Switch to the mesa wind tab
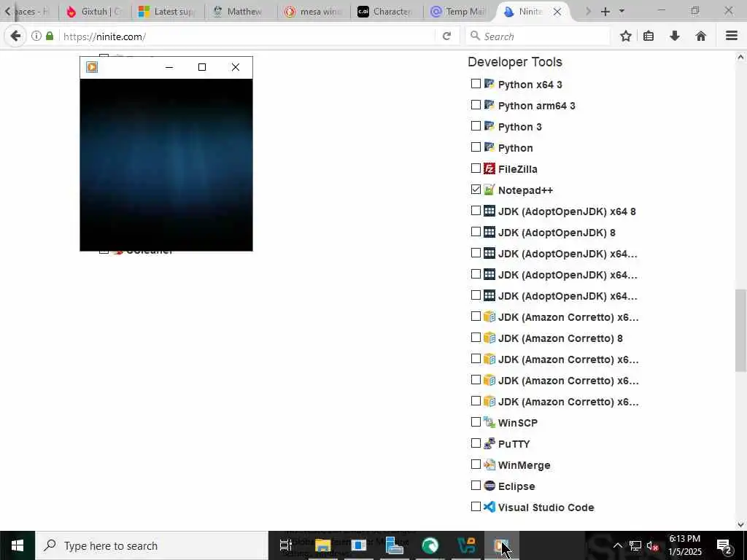The image size is (747, 560). click(x=314, y=12)
